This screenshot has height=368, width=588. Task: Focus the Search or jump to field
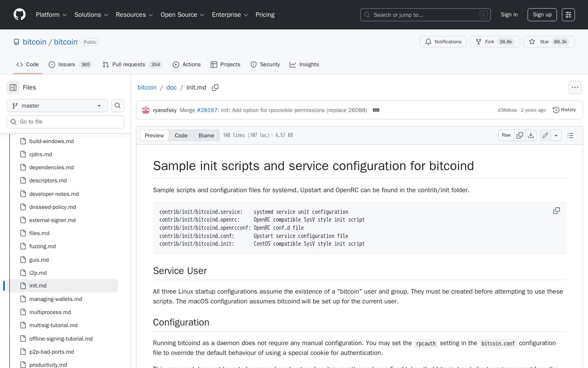(425, 15)
